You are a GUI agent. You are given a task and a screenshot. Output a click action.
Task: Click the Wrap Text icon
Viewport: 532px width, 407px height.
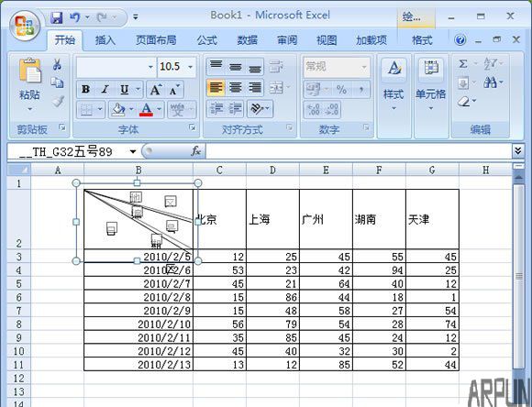pyautogui.click(x=276, y=67)
